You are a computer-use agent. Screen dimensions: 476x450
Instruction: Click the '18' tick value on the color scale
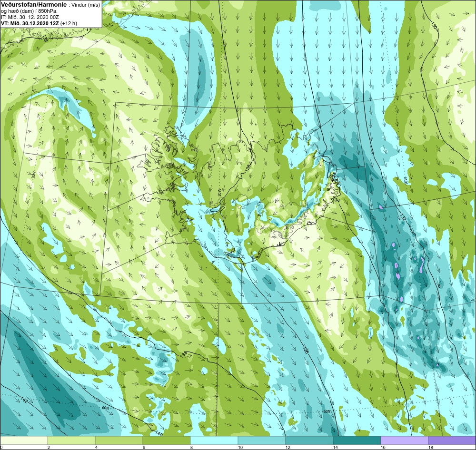tap(430, 447)
